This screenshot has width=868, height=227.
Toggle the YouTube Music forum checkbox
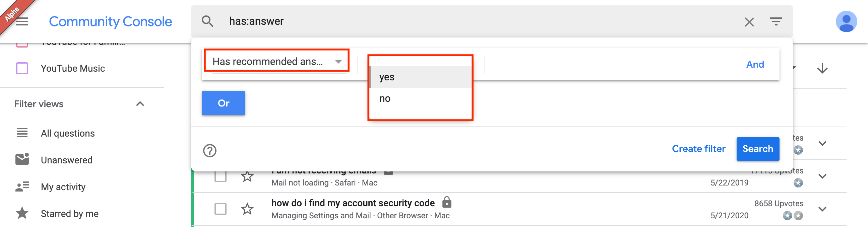(x=22, y=68)
